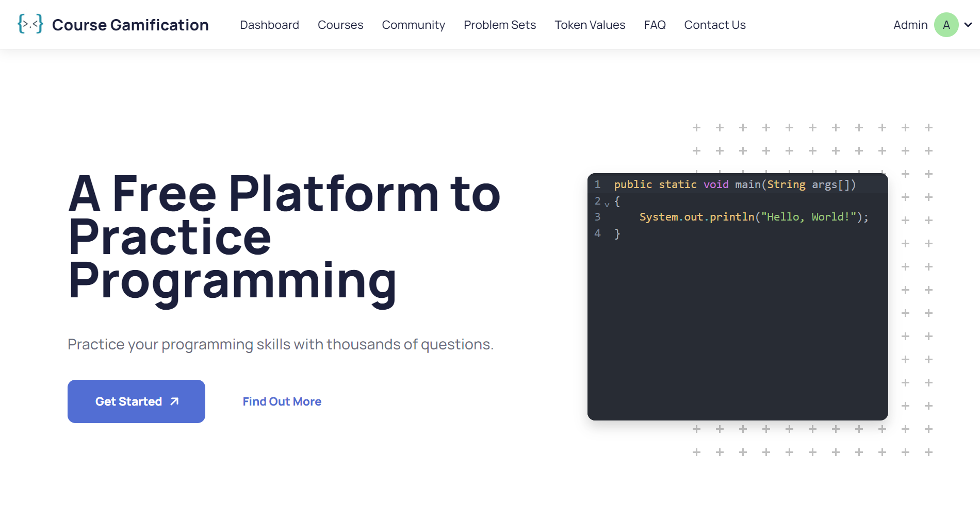Image resolution: width=980 pixels, height=505 pixels.
Task: Open the Courses menu item
Action: (340, 25)
